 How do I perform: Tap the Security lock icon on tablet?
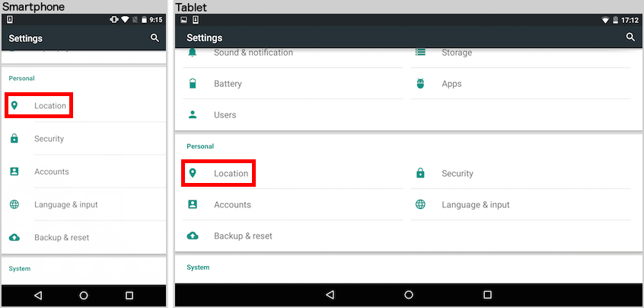point(420,173)
